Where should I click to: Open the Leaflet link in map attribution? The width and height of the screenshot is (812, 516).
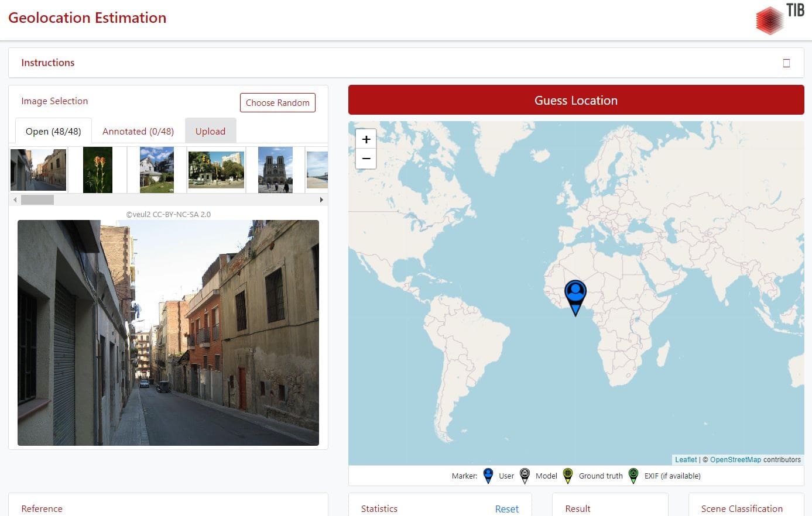pyautogui.click(x=686, y=460)
